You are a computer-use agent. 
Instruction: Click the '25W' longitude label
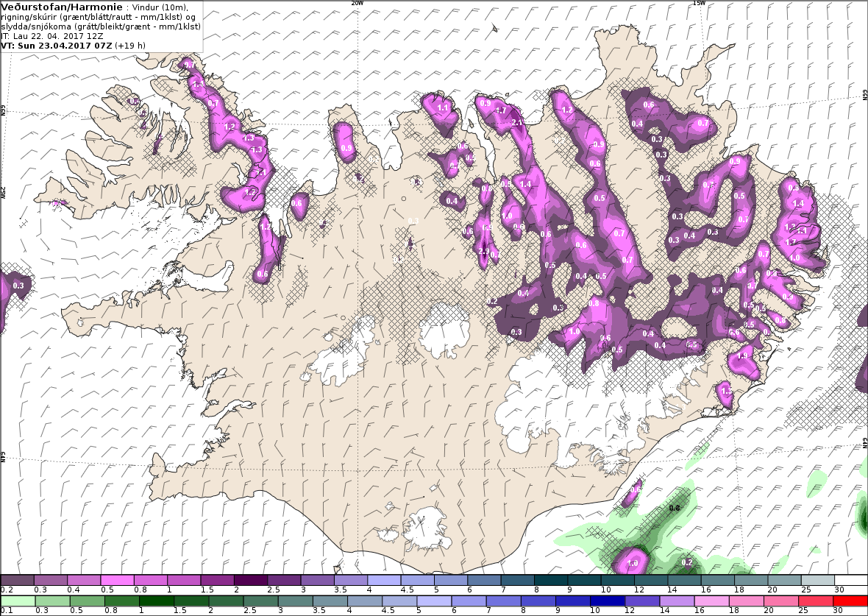(3, 192)
